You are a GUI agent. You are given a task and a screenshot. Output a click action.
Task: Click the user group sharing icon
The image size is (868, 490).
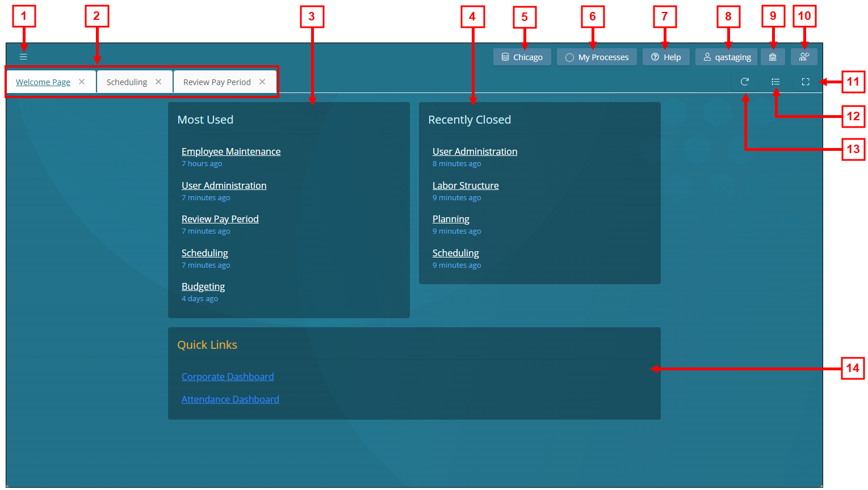804,57
